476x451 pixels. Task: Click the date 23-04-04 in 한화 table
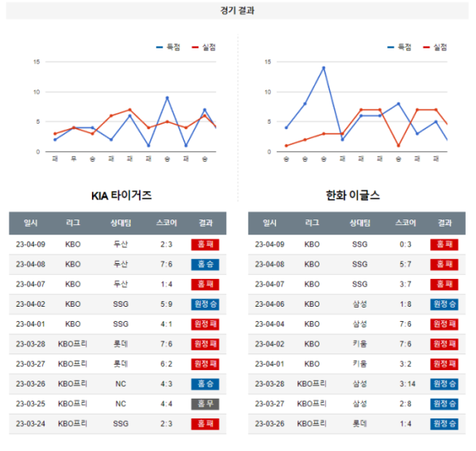pyautogui.click(x=270, y=324)
